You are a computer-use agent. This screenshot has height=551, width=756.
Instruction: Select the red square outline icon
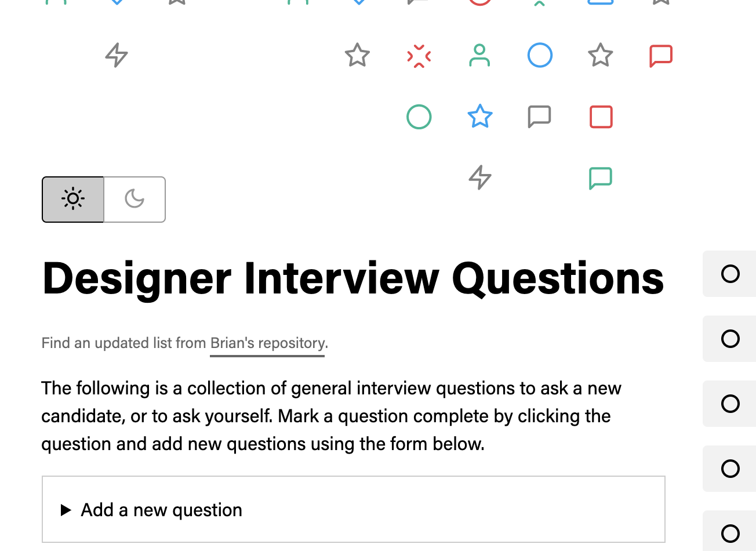click(601, 117)
